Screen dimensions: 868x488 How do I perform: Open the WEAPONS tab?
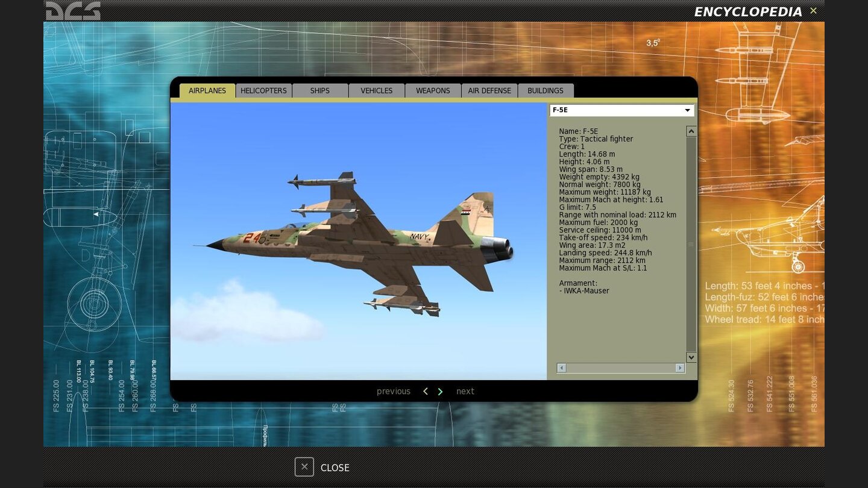(433, 90)
